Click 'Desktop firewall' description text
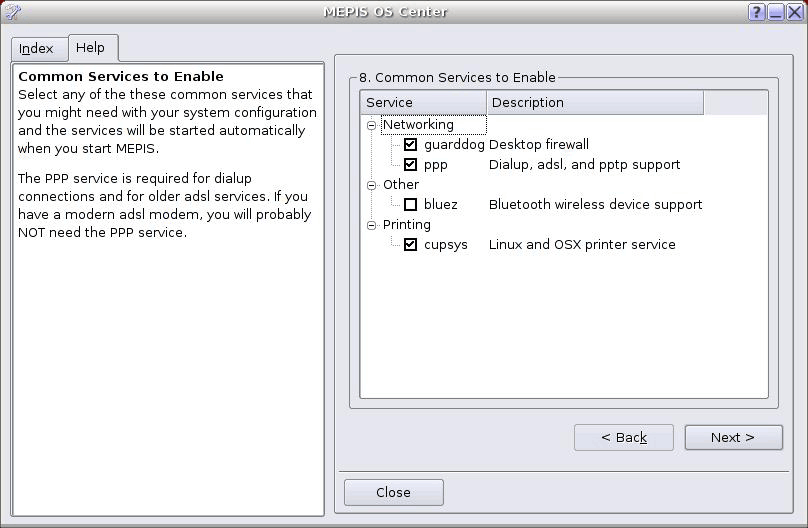Screen dimensions: 808x528 coord(538,144)
